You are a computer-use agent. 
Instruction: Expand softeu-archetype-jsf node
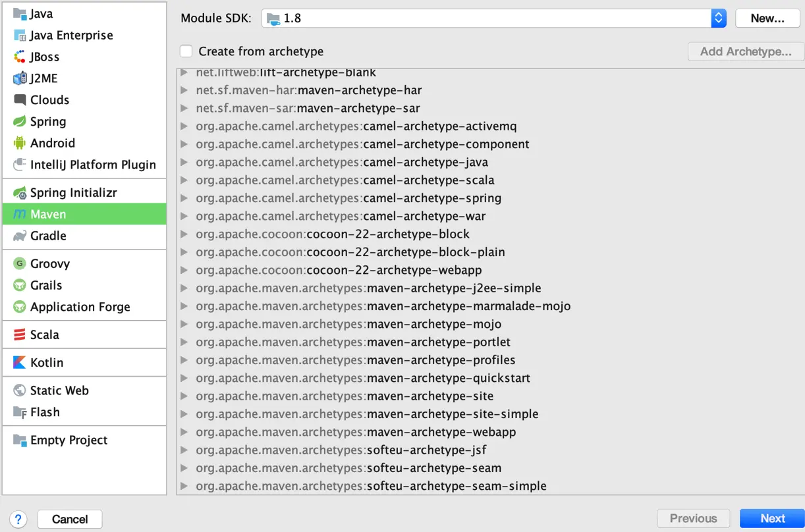click(184, 450)
